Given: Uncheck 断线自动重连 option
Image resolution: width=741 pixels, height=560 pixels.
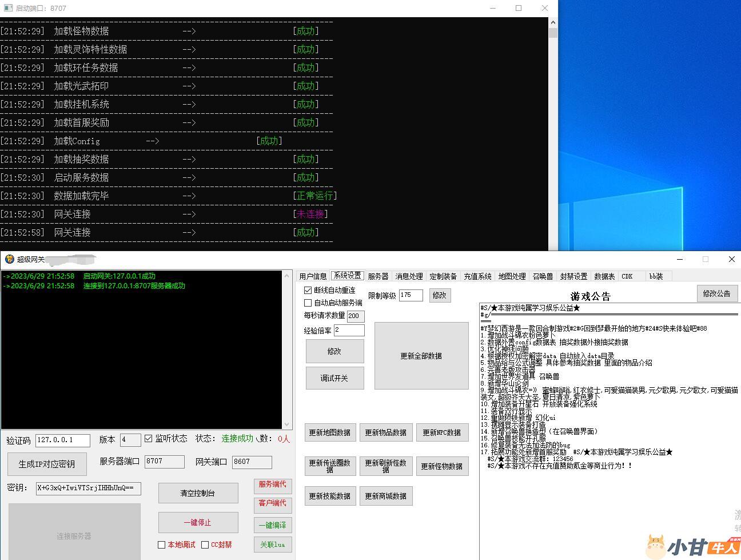Looking at the screenshot, I should point(308,291).
